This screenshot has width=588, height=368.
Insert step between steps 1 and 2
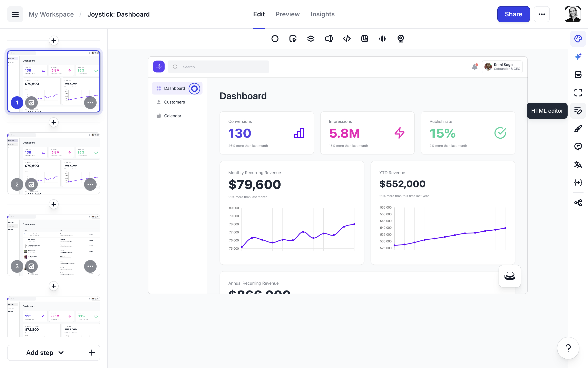coord(54,122)
